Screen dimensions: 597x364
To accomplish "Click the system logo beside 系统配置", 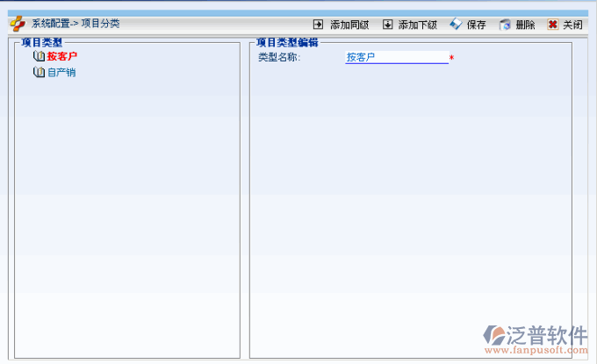I will [18, 24].
